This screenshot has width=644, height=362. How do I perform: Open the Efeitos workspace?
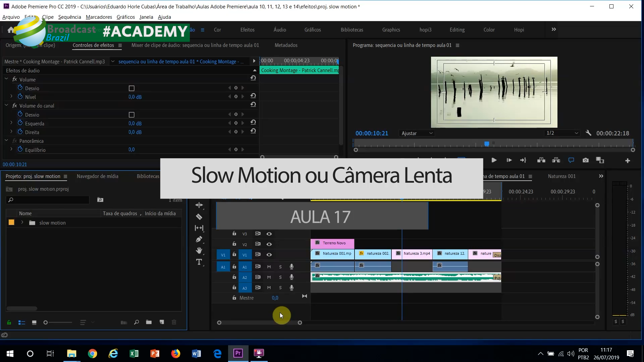[247, 30]
